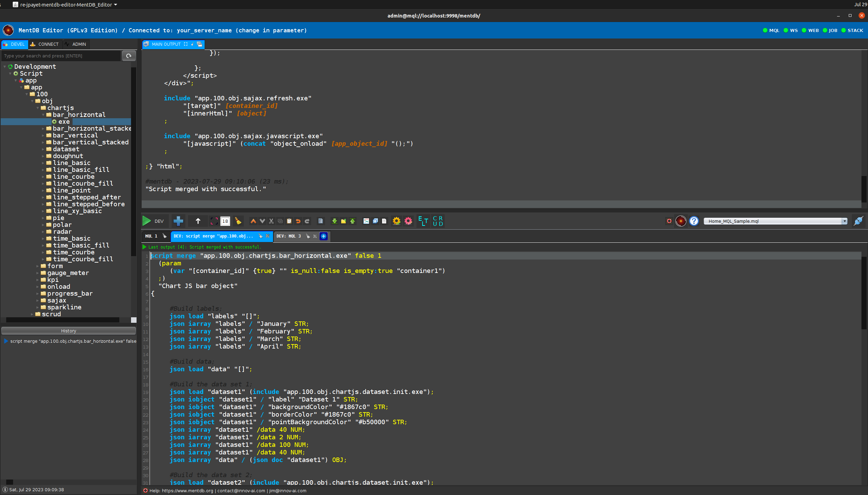Open the re-jpayet-mentdb-editor application menu
The width and height of the screenshot is (868, 495).
(x=65, y=4)
